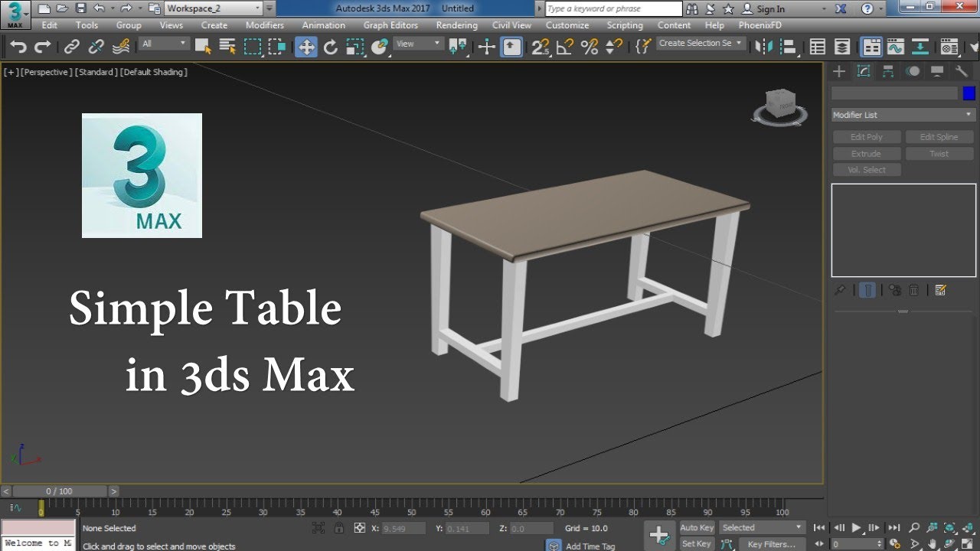Image resolution: width=980 pixels, height=551 pixels.
Task: Open Create Selection Set dropdown
Action: tap(701, 43)
